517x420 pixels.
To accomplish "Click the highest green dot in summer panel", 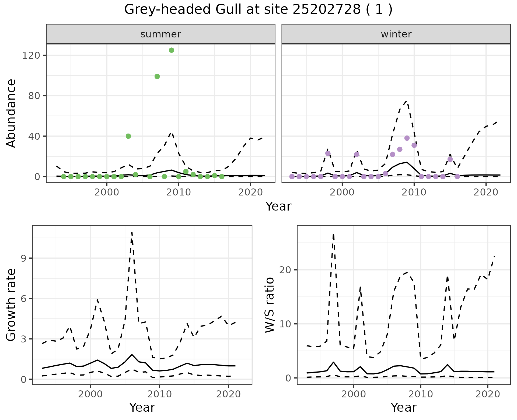I will (x=172, y=50).
